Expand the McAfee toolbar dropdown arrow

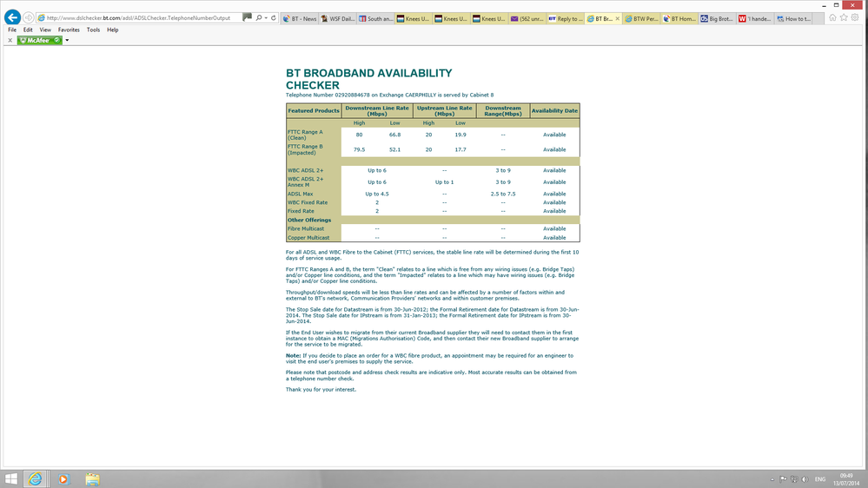(x=67, y=41)
